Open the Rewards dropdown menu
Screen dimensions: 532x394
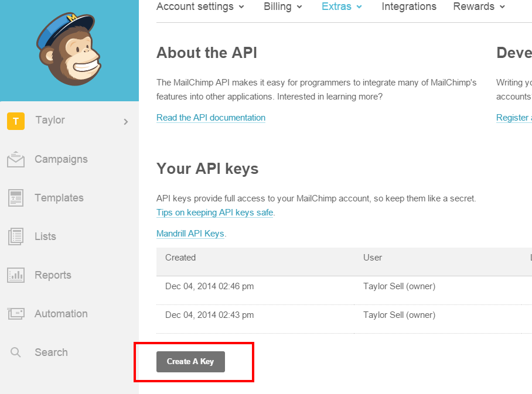[479, 6]
